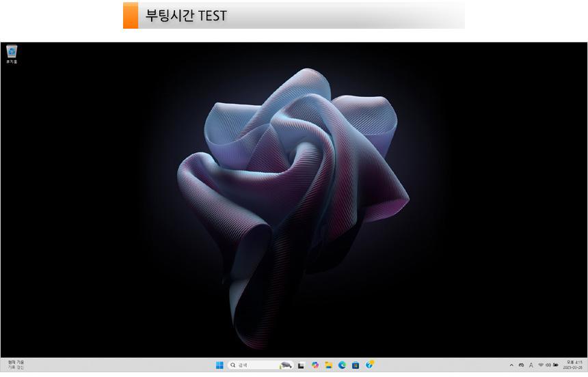
Task: Open Wi-Fi network quick settings
Action: 541,365
